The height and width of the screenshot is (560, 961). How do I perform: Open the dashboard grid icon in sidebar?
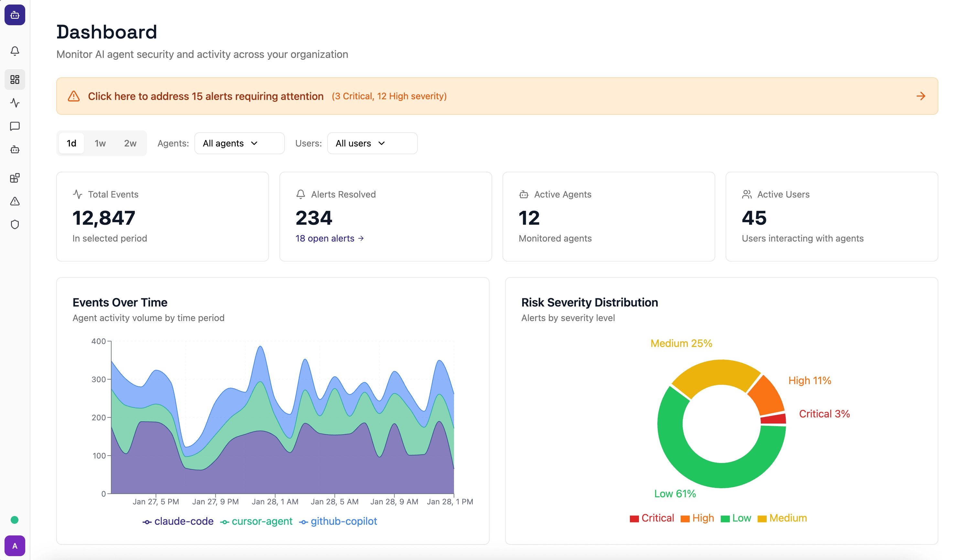(x=15, y=79)
